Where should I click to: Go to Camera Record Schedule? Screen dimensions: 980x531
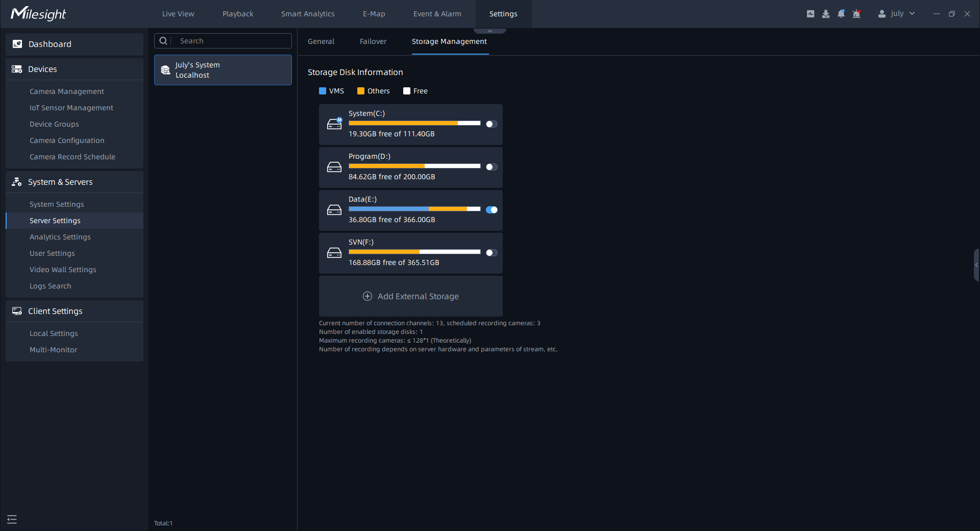click(x=72, y=157)
